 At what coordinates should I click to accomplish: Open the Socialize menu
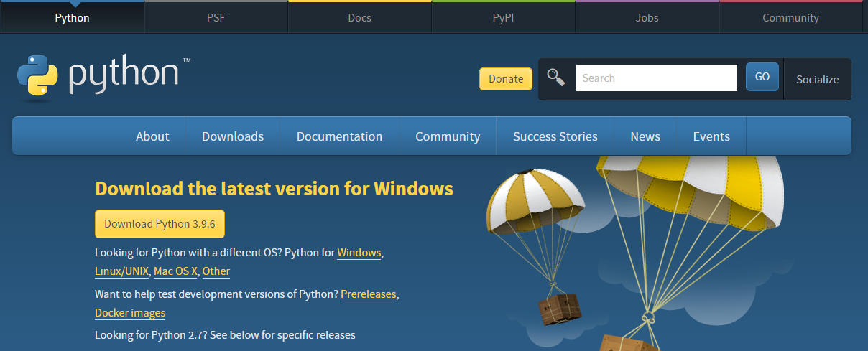pos(818,79)
